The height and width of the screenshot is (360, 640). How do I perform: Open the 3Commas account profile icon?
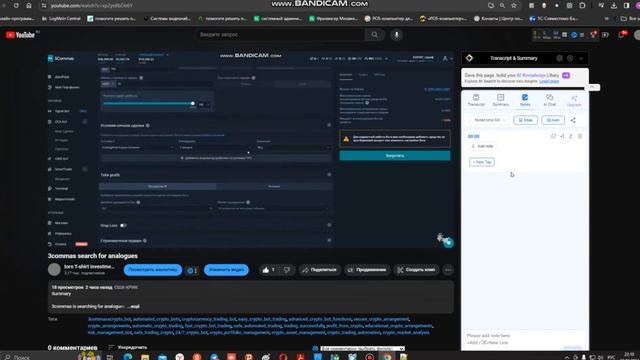click(445, 59)
